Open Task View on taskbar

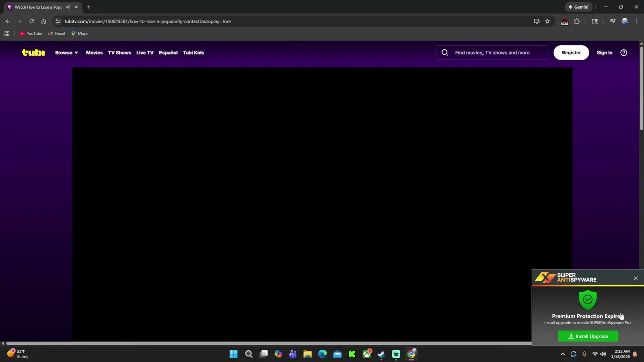(x=263, y=354)
